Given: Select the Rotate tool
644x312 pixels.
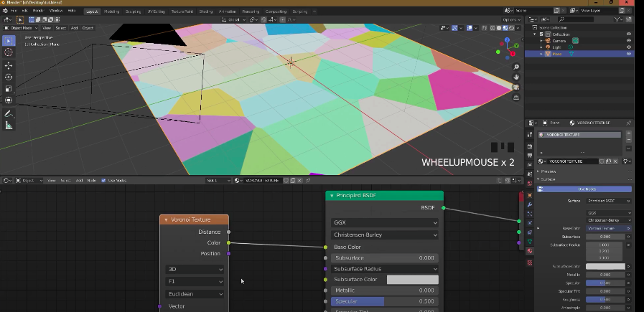Looking at the screenshot, I should coord(9,77).
